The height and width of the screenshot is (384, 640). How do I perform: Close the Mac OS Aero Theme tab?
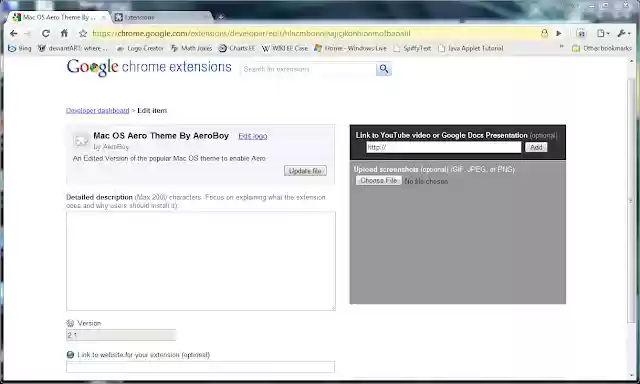(x=104, y=18)
